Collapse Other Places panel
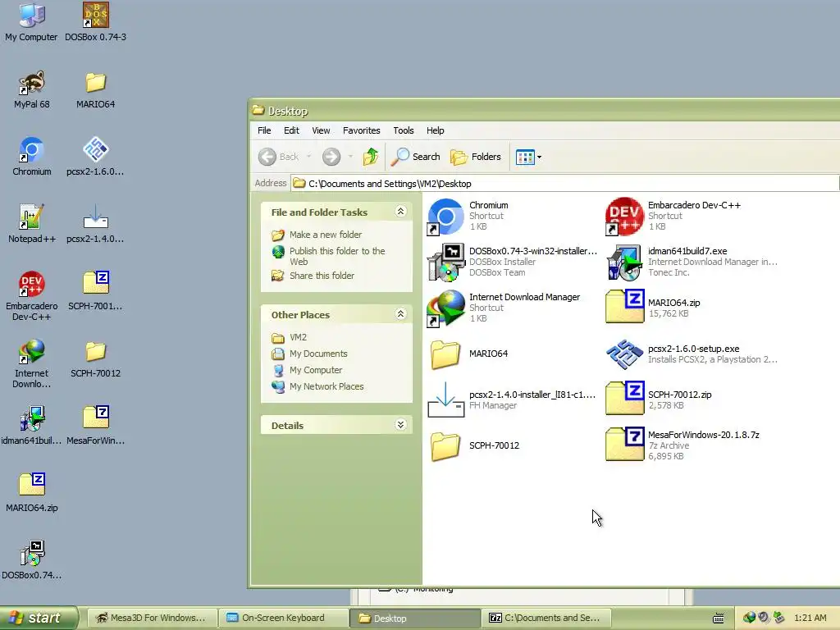 pos(400,314)
